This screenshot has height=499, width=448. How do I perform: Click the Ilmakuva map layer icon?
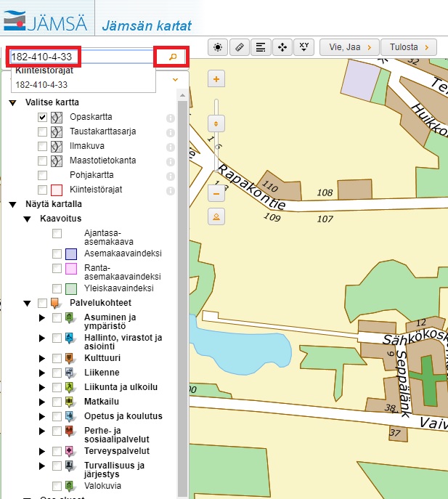(57, 147)
